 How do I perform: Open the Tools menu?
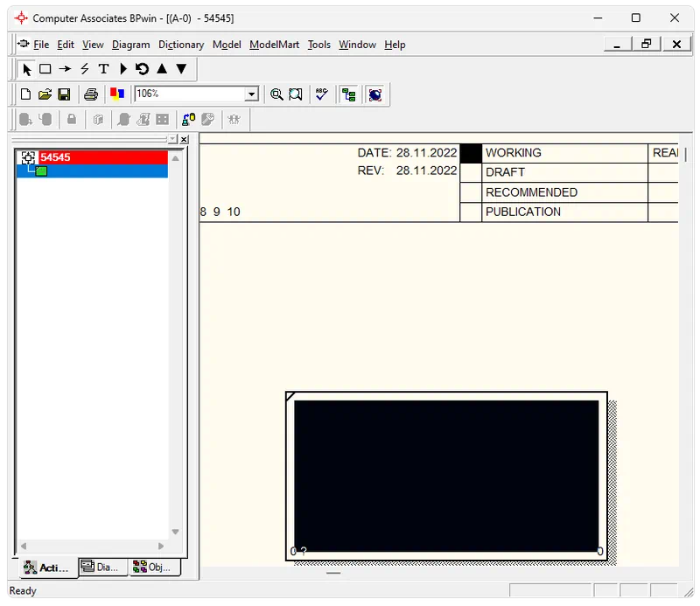click(319, 45)
